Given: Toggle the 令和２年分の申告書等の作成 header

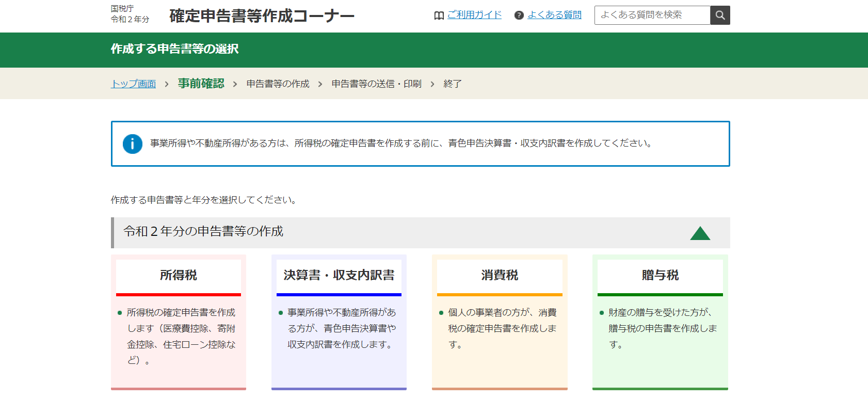Looking at the screenshot, I should [203, 232].
